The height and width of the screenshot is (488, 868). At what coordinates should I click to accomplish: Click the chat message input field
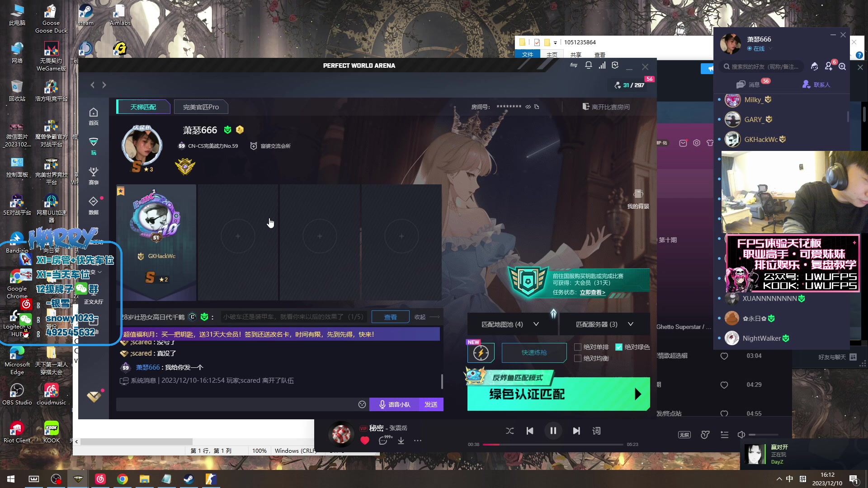coord(237,404)
